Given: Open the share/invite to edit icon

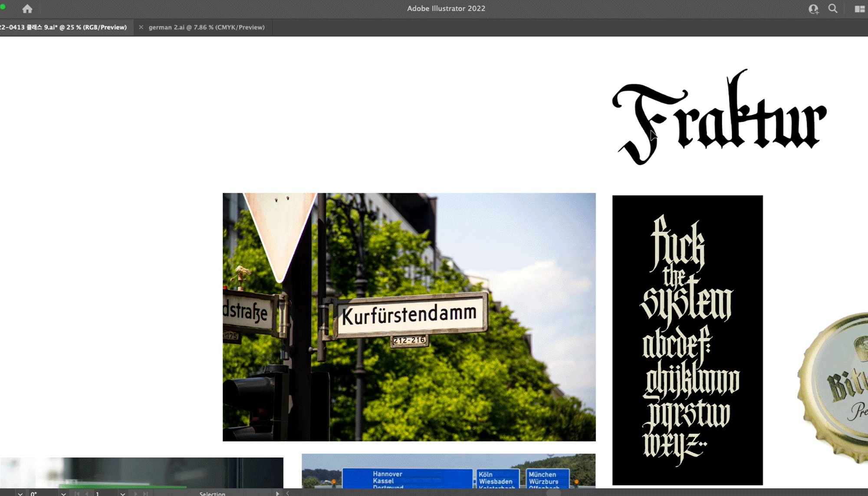Looking at the screenshot, I should pyautogui.click(x=814, y=9).
